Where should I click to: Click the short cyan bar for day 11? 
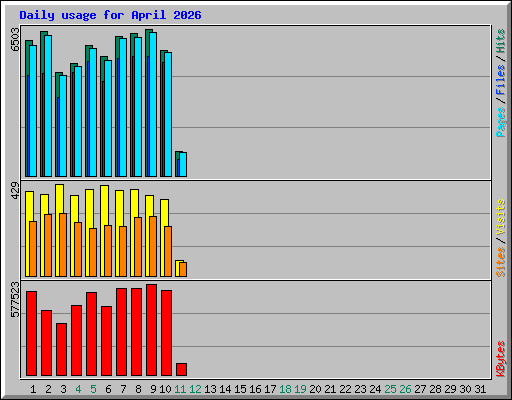(183, 165)
